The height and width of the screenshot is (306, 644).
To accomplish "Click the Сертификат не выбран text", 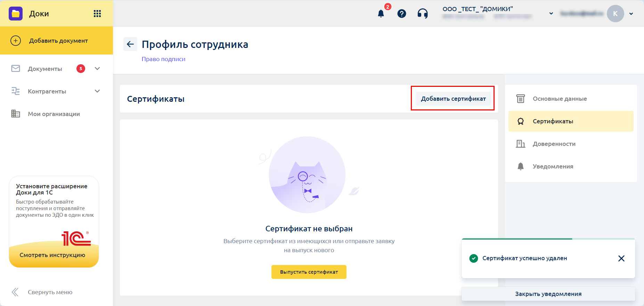I will pyautogui.click(x=309, y=229).
